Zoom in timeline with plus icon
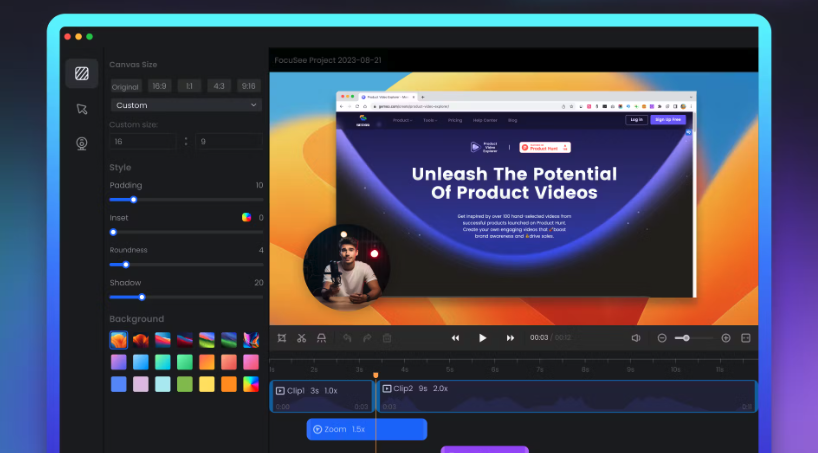 [x=726, y=338]
